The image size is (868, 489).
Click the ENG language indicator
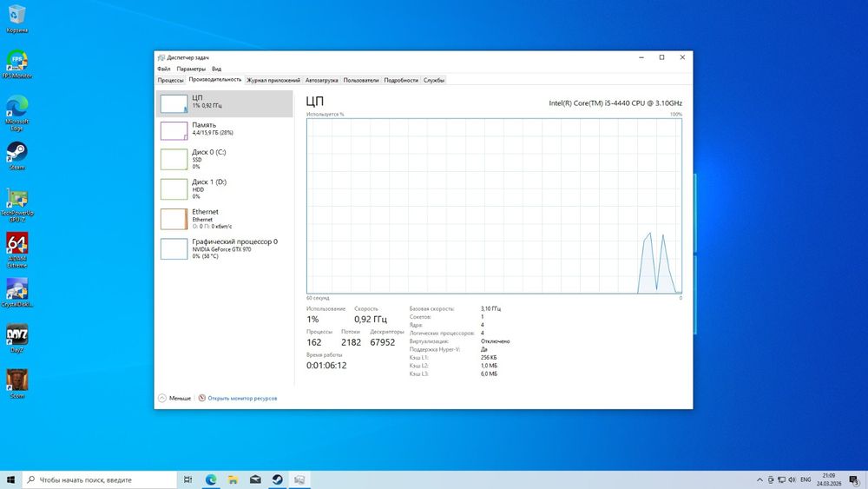pos(806,479)
